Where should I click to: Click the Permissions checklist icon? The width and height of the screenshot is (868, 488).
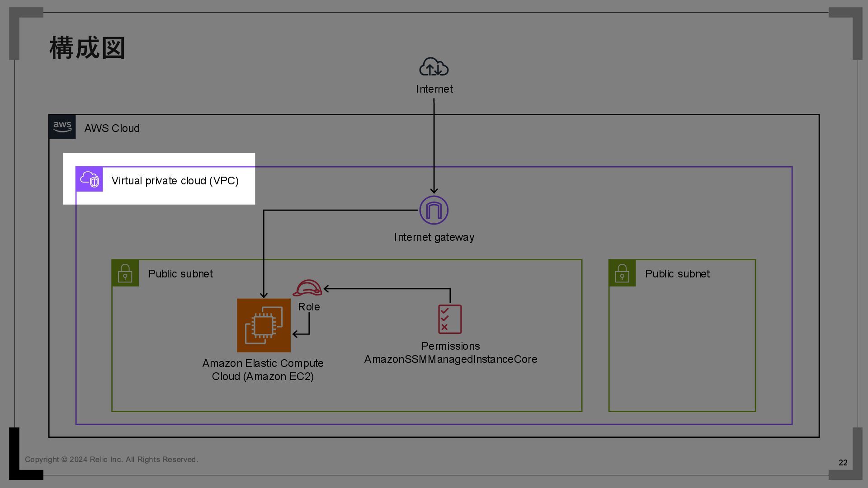point(450,319)
